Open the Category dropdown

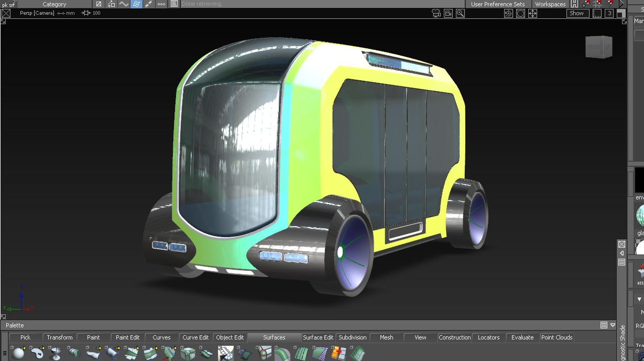[x=54, y=4]
